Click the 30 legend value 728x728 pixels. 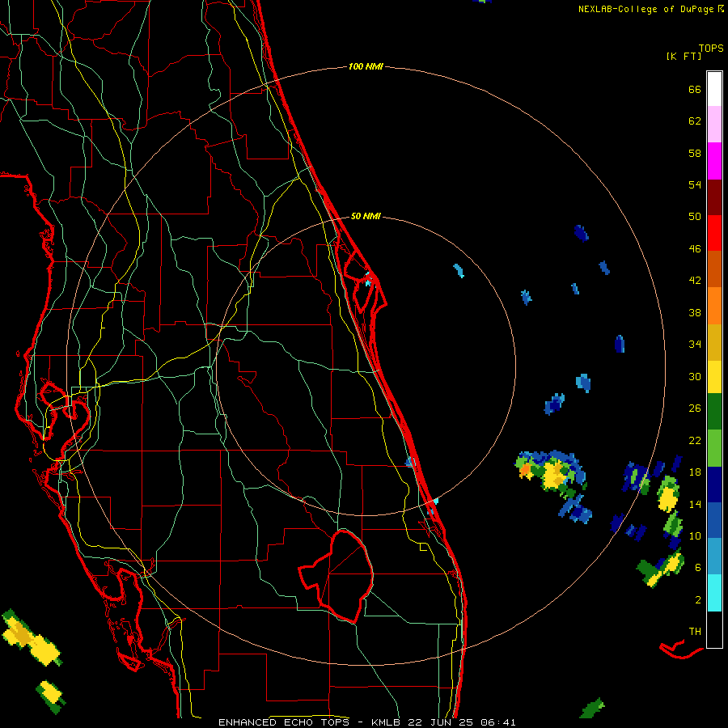(x=695, y=376)
